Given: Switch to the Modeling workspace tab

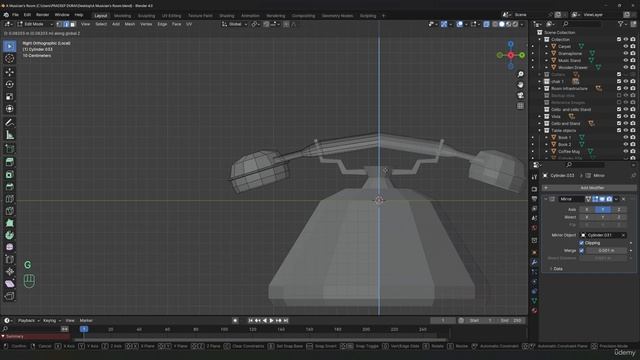Looking at the screenshot, I should point(122,16).
